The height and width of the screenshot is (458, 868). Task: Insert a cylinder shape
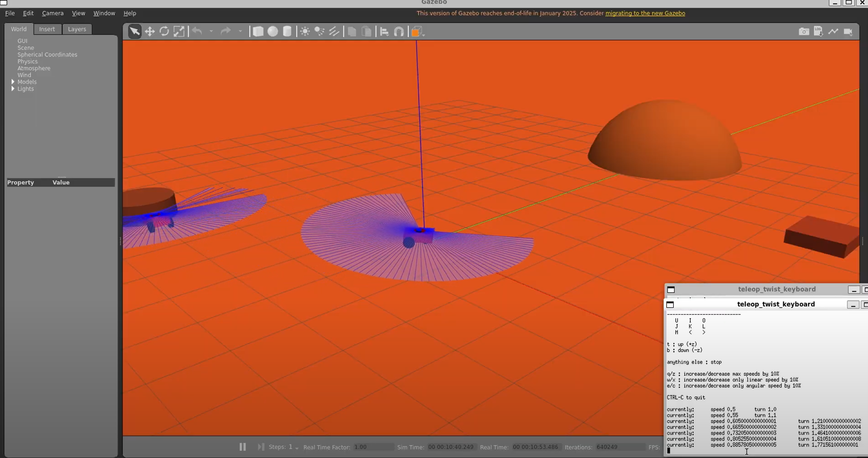pos(287,32)
